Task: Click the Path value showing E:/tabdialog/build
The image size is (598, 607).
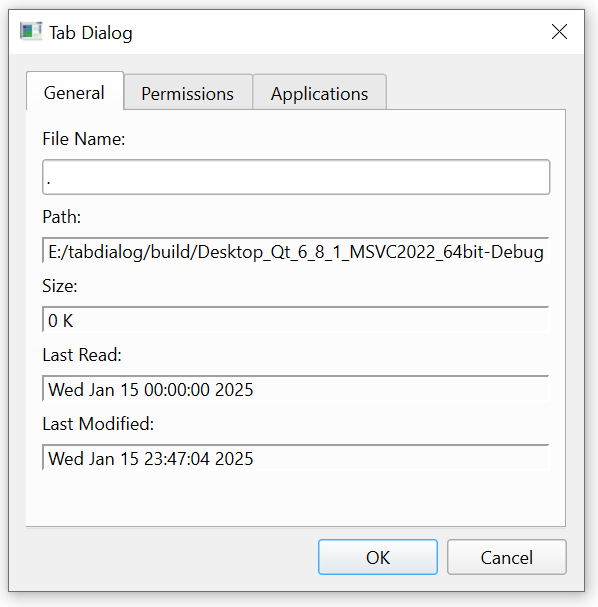Action: pos(296,252)
